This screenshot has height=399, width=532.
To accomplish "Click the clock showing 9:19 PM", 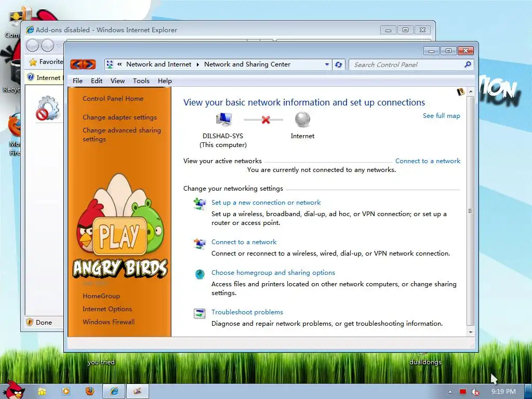I will (x=503, y=392).
